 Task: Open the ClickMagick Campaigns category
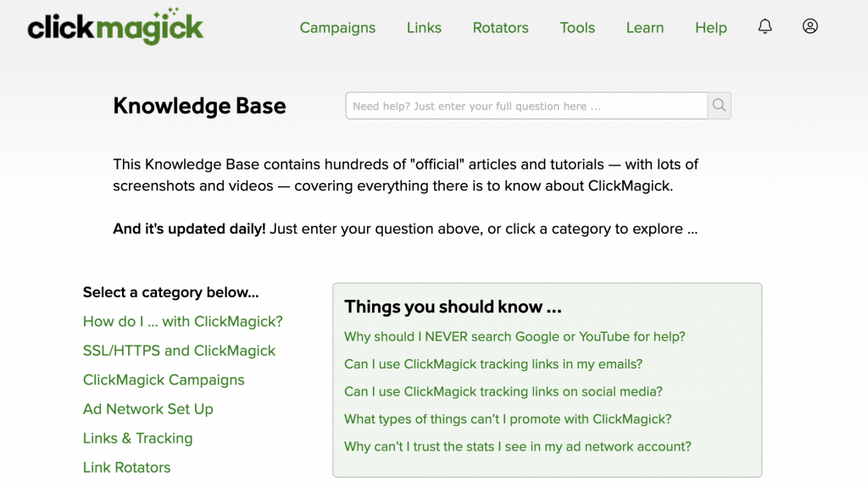(164, 380)
